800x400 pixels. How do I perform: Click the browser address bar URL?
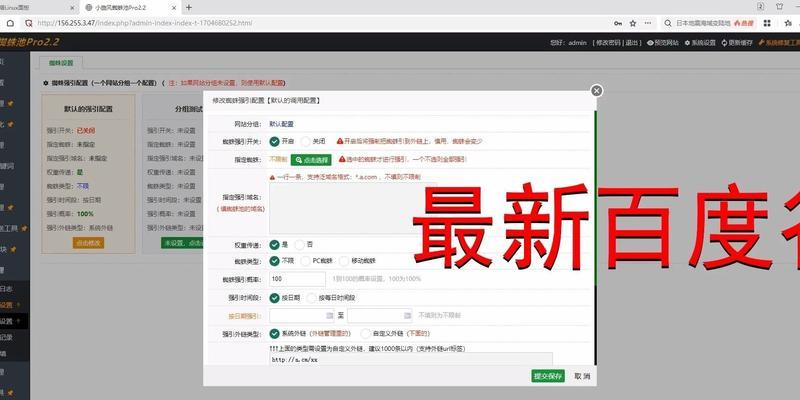point(145,23)
